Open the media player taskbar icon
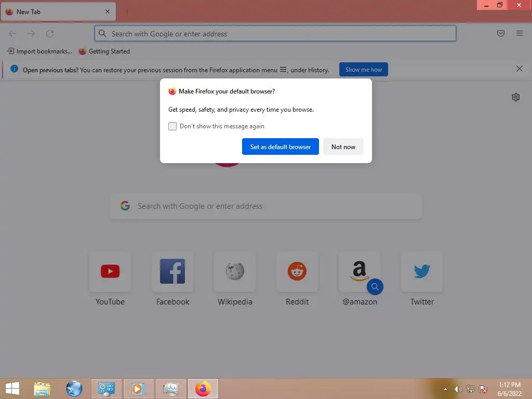Image resolution: width=532 pixels, height=399 pixels. (138, 389)
